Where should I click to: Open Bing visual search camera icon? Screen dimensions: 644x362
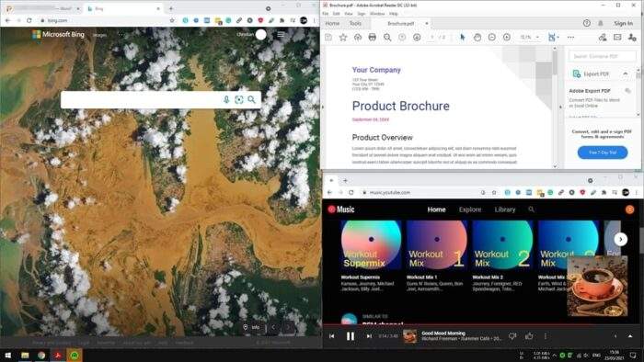[x=238, y=99]
